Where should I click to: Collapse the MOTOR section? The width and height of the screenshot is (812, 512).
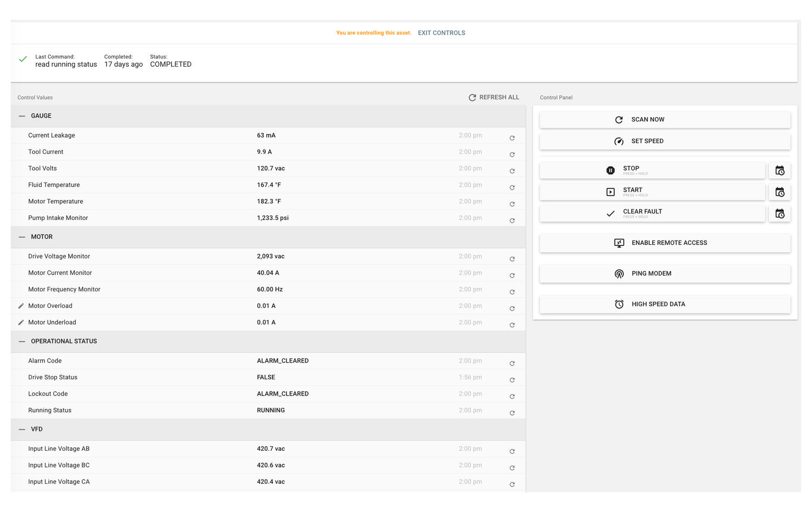[22, 237]
